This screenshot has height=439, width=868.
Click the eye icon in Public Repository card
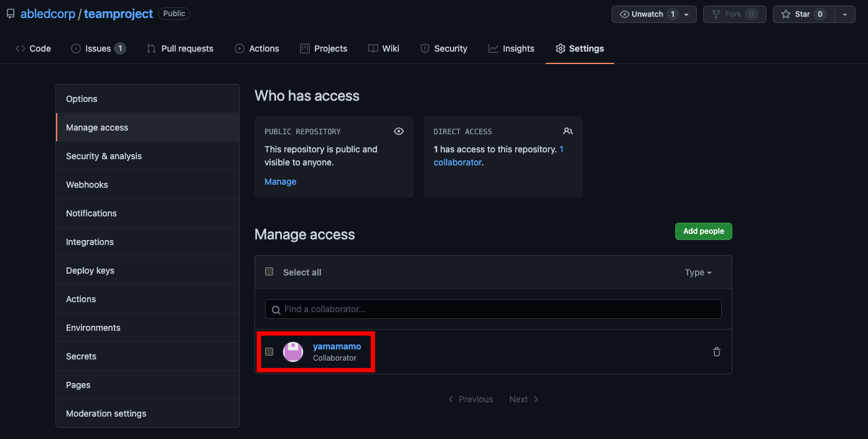399,131
